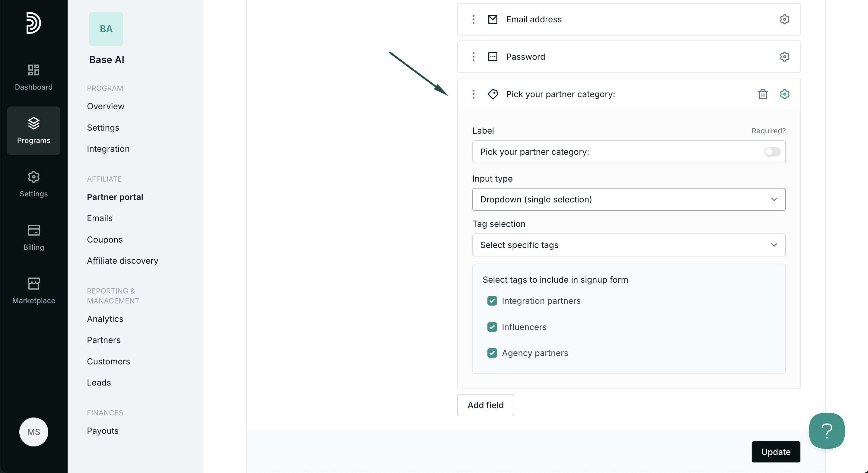Open the Input type dropdown
868x473 pixels.
tap(628, 199)
